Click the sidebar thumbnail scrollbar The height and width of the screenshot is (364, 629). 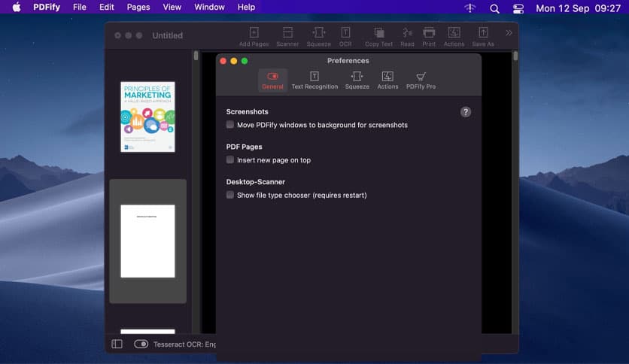[x=196, y=56]
